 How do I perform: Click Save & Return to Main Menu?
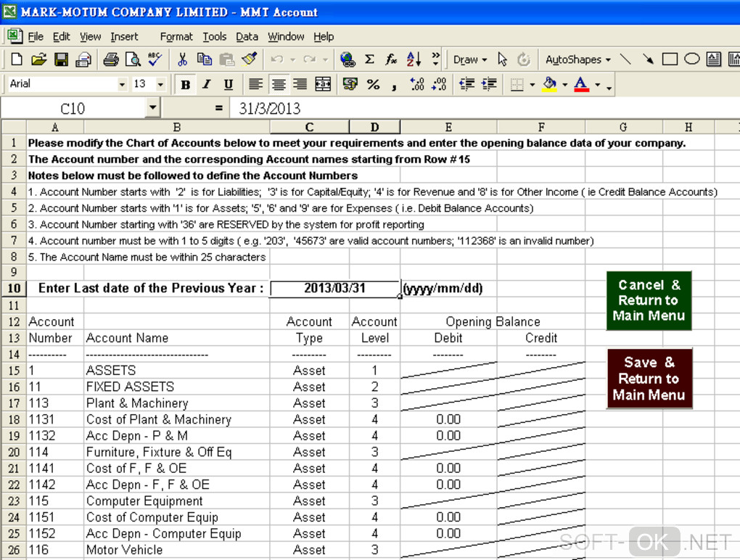point(649,379)
